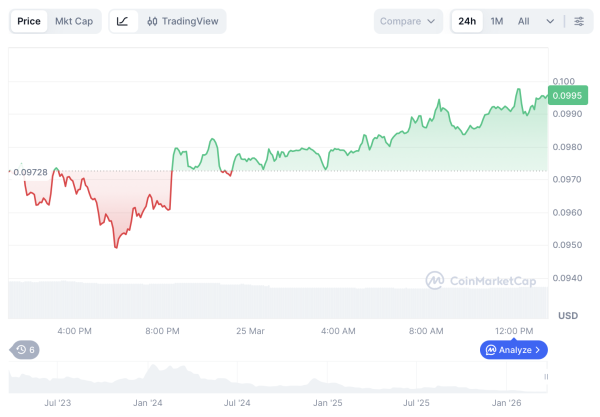Click the USD currency label
The width and height of the screenshot is (600, 417).
click(x=567, y=316)
